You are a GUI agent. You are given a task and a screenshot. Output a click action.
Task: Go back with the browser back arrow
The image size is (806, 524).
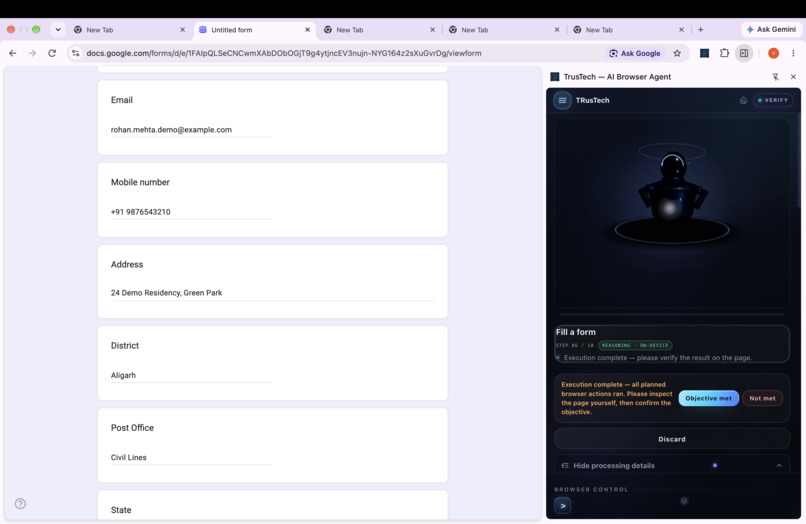point(13,53)
